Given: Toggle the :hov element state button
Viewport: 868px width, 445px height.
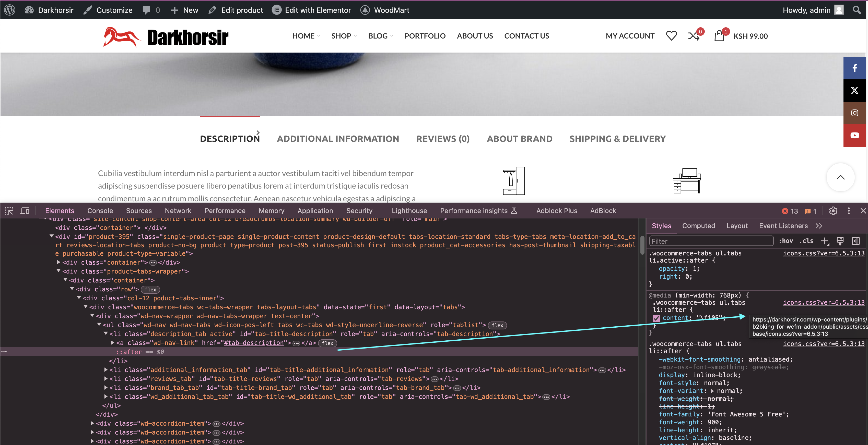Looking at the screenshot, I should click(x=785, y=241).
